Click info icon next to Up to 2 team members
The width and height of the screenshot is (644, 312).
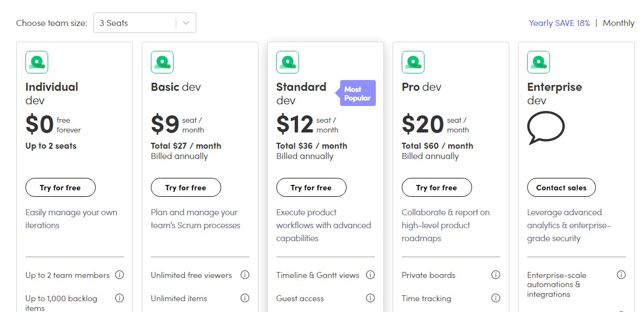(119, 275)
